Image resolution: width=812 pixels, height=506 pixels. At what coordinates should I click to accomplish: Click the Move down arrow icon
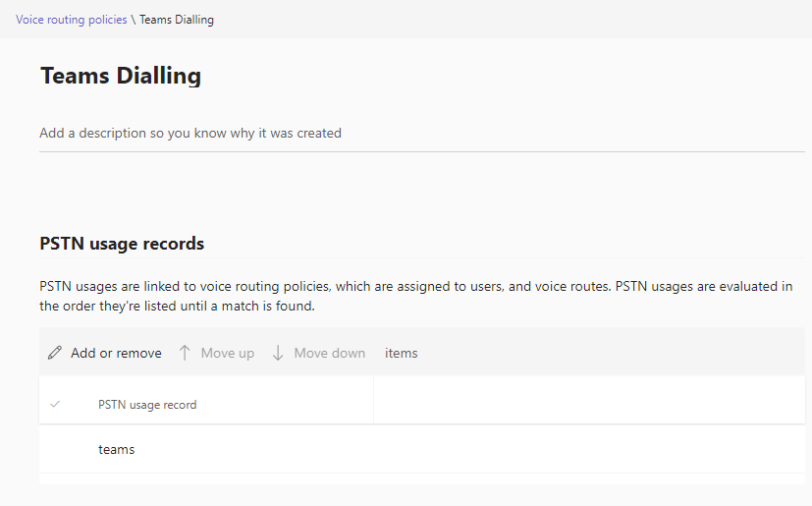coord(278,353)
